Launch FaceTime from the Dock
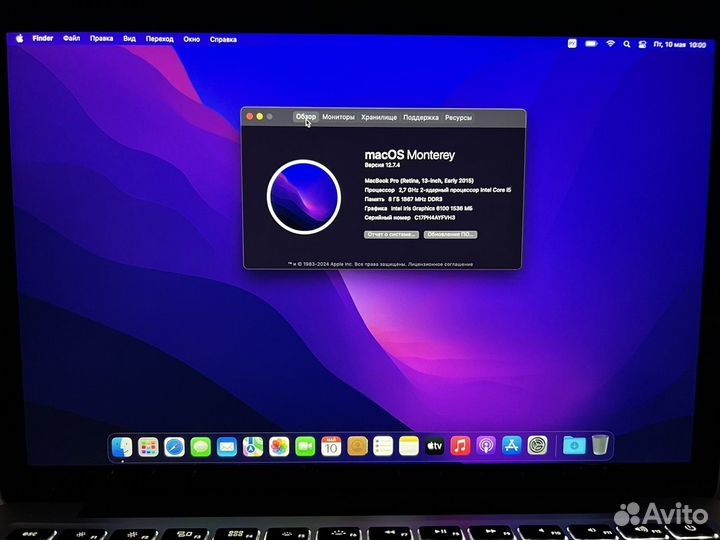The image size is (720, 540). [305, 446]
